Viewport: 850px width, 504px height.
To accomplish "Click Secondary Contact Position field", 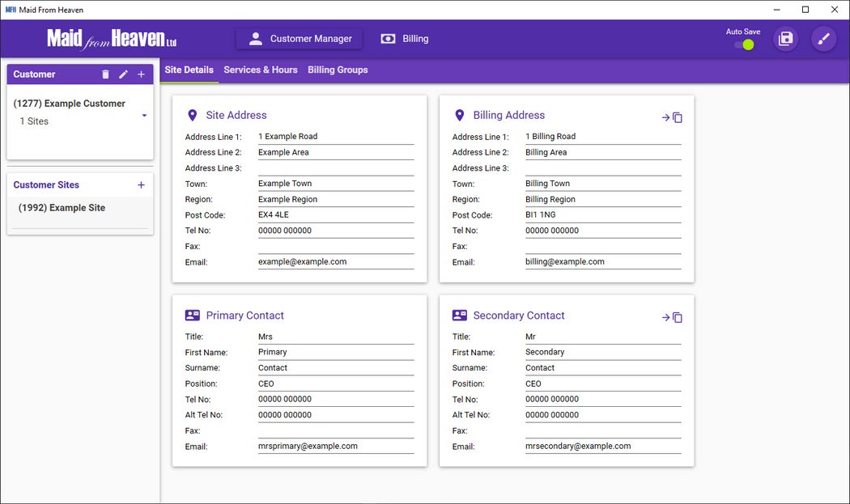I will [x=602, y=383].
